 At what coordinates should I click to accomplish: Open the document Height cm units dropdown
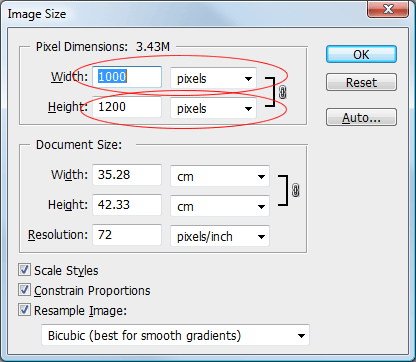(220, 206)
